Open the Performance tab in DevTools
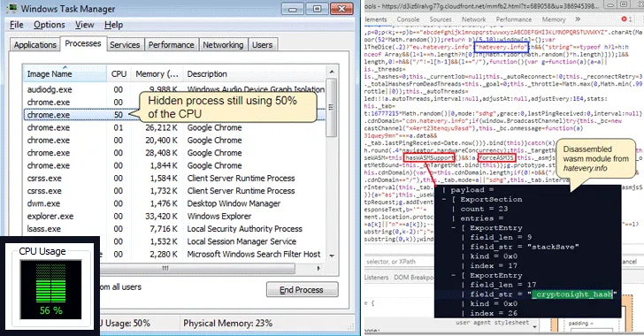 click(514, 19)
